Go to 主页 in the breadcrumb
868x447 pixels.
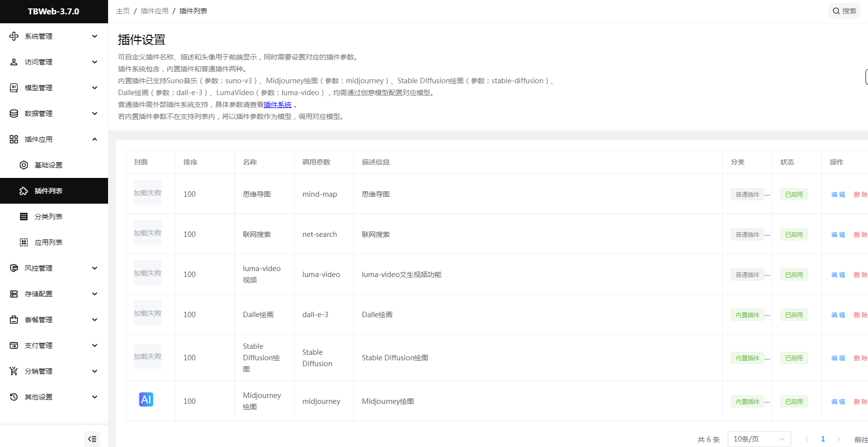coord(123,11)
